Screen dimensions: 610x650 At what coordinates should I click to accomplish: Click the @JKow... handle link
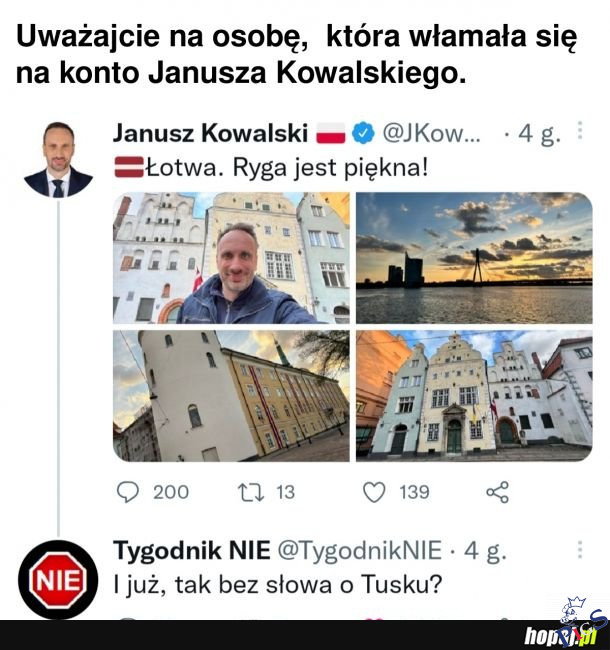pos(431,133)
